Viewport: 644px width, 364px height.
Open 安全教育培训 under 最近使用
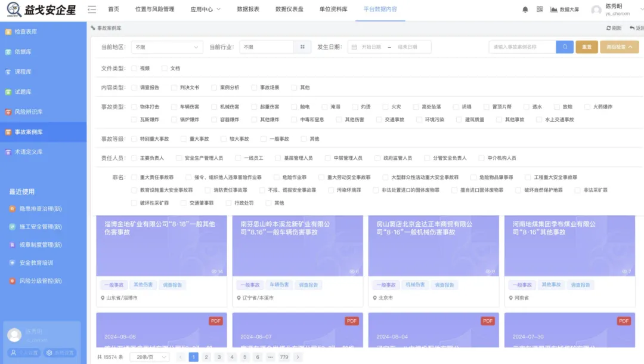(x=36, y=263)
